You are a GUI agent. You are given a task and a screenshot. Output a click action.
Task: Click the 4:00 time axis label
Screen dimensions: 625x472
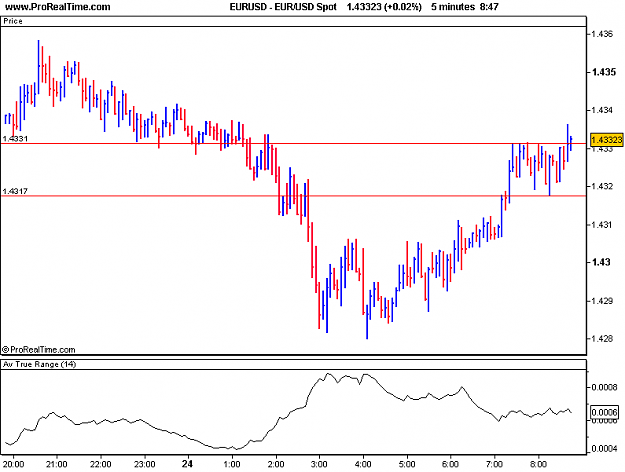click(363, 464)
